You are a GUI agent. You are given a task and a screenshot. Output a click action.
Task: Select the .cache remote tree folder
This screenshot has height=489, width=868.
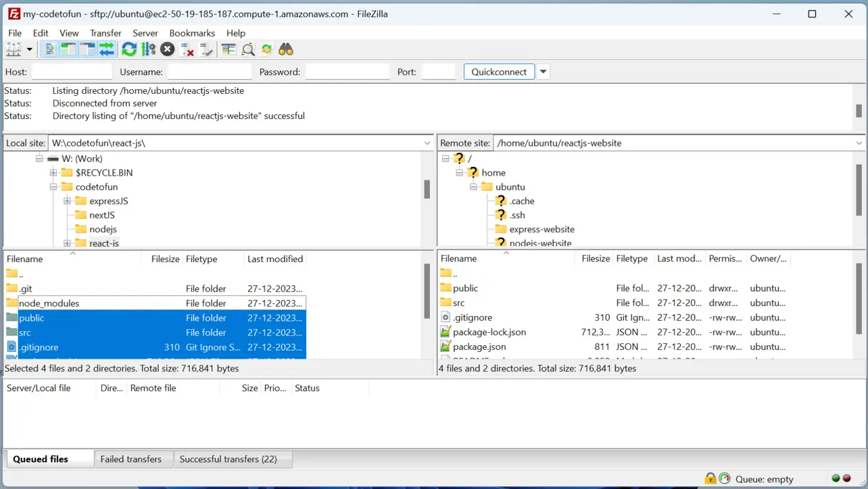(x=521, y=201)
